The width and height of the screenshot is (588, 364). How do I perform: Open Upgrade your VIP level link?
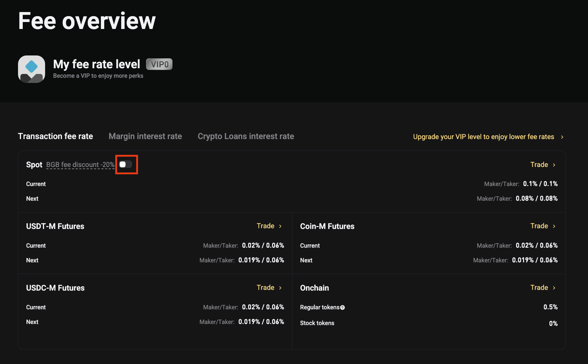coord(484,136)
